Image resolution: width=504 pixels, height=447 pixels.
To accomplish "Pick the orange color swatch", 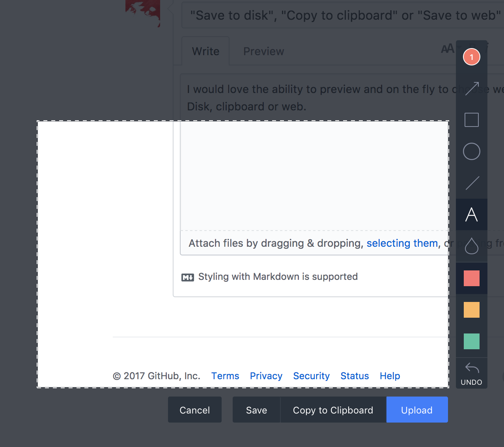I will pyautogui.click(x=472, y=310).
